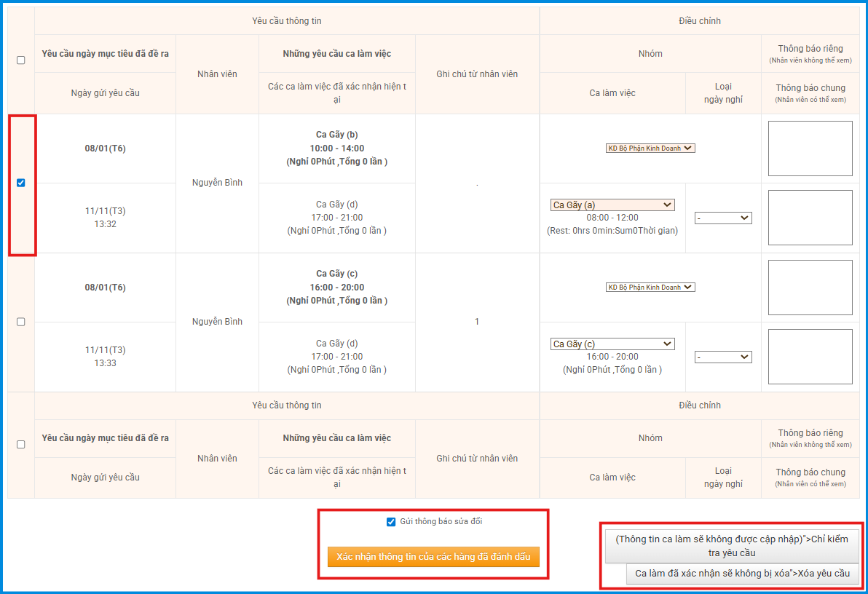Focus the private notice box for second request
Image resolution: width=868 pixels, height=594 pixels.
810,288
